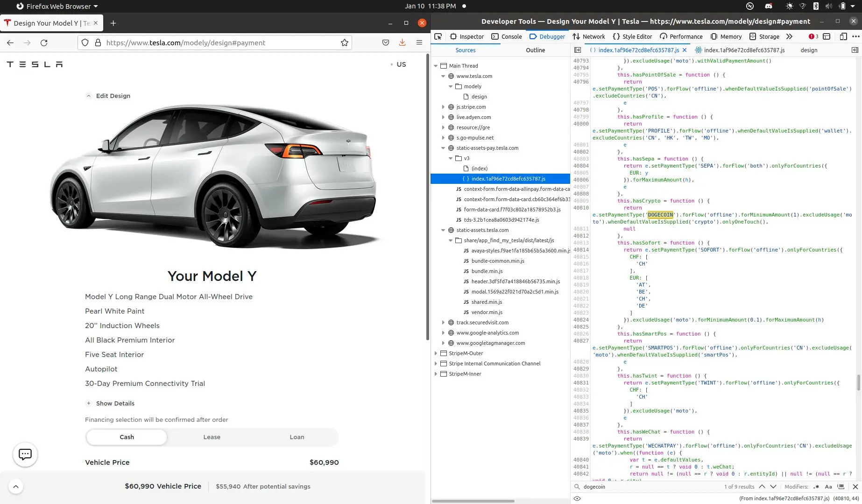
Task: Collapse the www.tesla.com source node
Action: click(x=443, y=76)
